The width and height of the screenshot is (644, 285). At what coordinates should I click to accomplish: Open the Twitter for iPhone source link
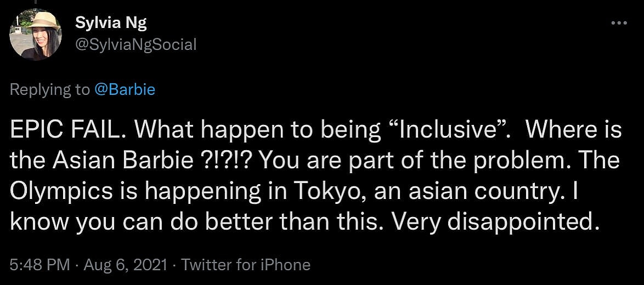coord(246,265)
